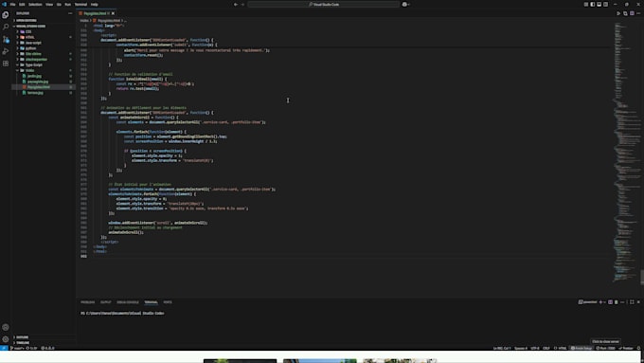Open terminal panel More Actions ellipsis
Viewport: 644px width, 363px height.
point(622,302)
